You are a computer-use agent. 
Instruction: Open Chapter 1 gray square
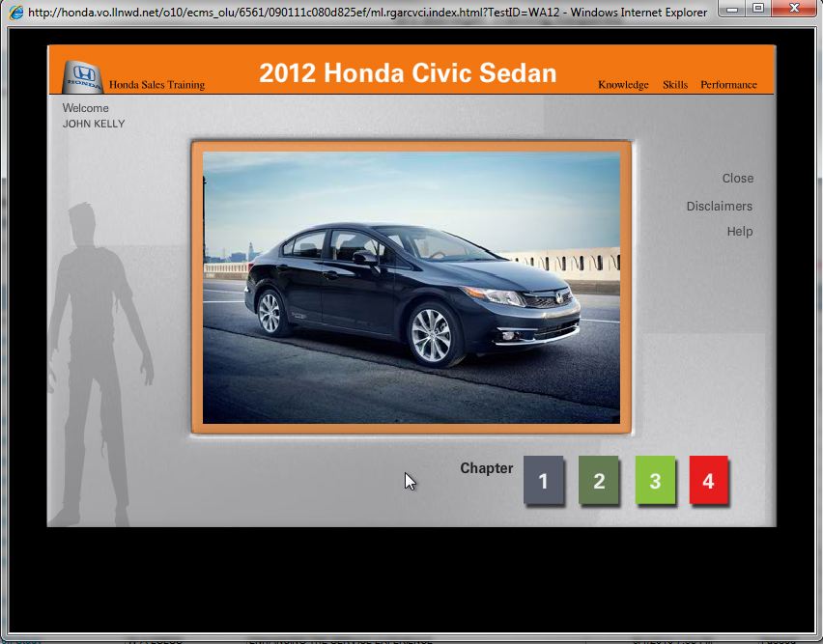tap(543, 481)
